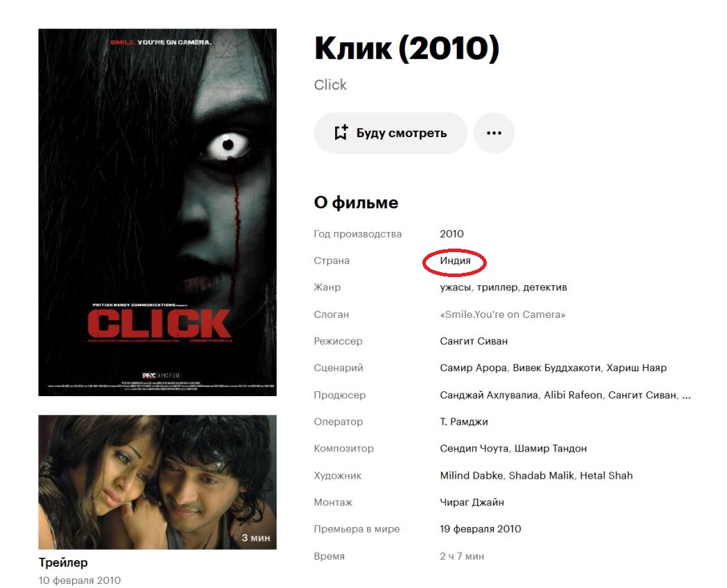Viewport: 727px width, 588px height.
Task: Open editor Чираг Джайн link
Action: pyautogui.click(x=472, y=502)
